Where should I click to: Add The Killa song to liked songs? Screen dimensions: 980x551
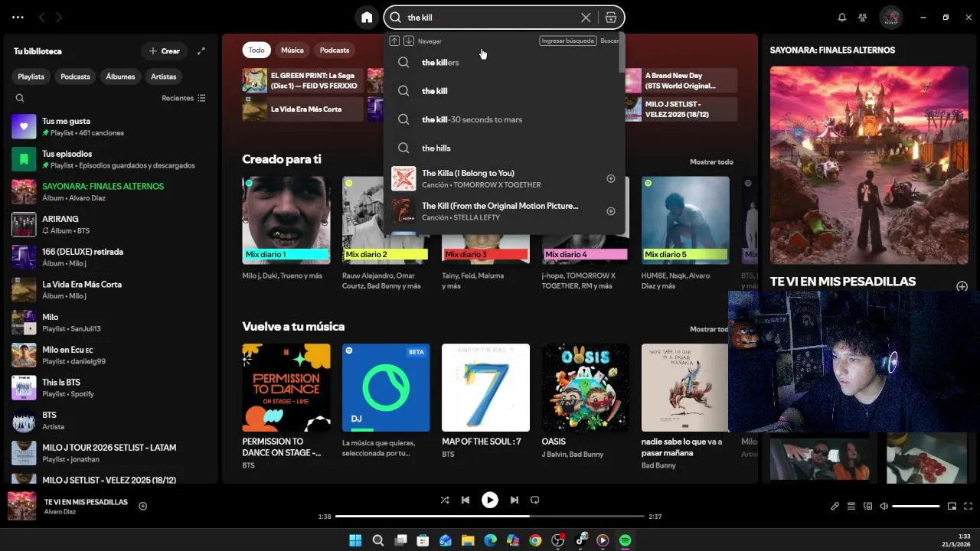(x=611, y=178)
